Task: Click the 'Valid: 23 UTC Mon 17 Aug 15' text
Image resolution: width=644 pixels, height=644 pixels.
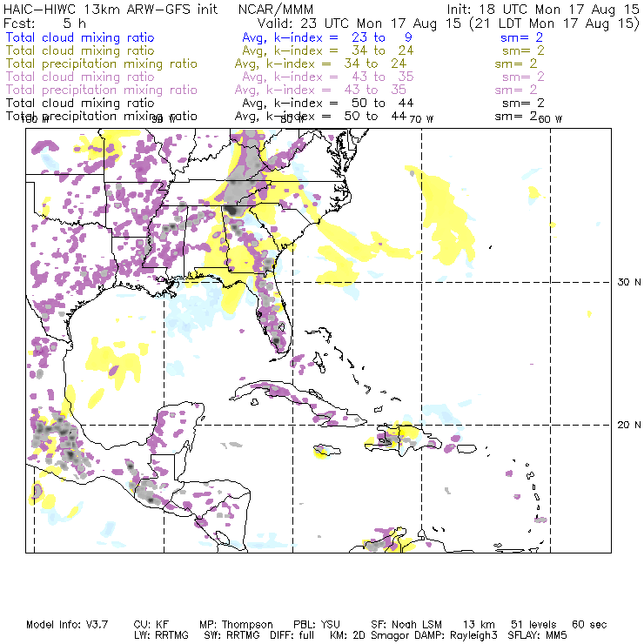Action: (x=359, y=23)
